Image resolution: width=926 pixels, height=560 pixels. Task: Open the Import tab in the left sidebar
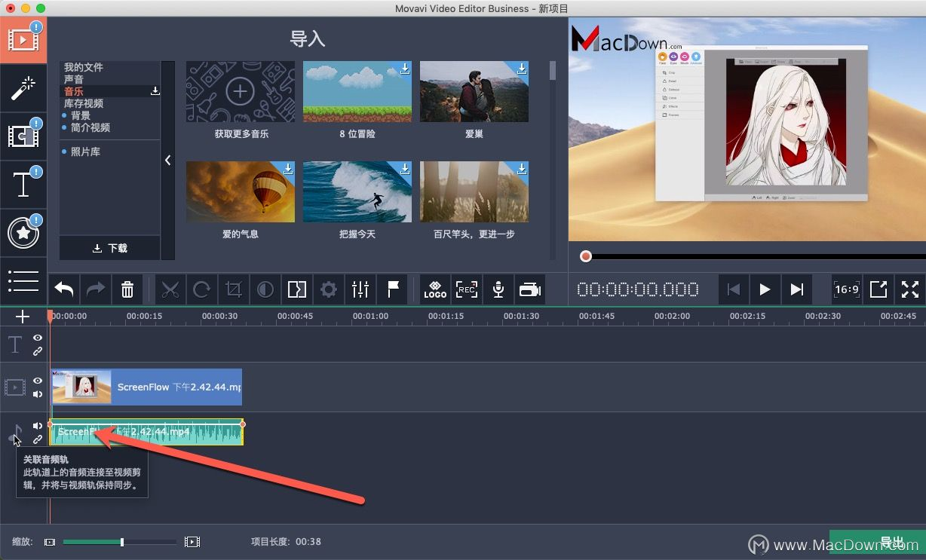pos(23,40)
